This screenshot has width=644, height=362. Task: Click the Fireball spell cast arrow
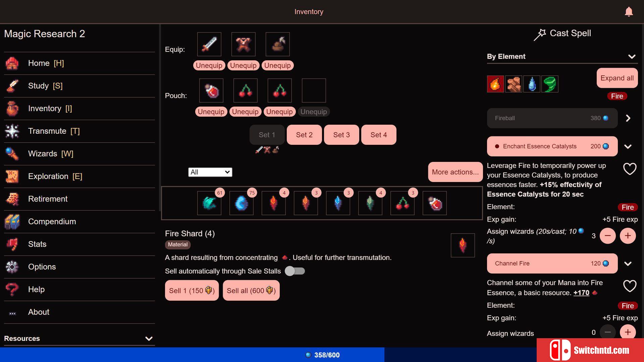pyautogui.click(x=629, y=118)
